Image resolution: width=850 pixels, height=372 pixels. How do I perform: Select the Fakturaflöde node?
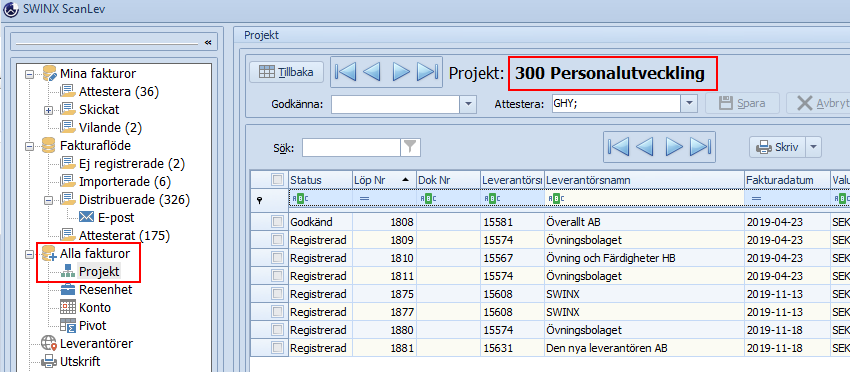(95, 145)
